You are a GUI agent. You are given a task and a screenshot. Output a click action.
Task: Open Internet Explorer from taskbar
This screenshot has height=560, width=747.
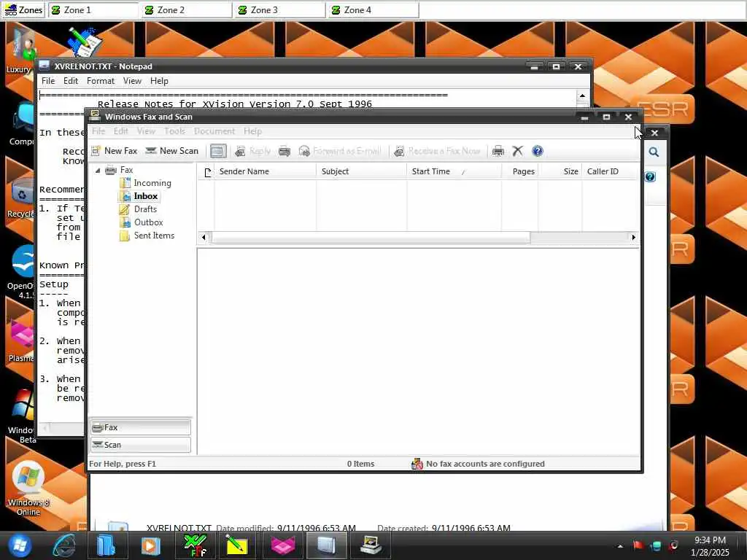coord(64,545)
